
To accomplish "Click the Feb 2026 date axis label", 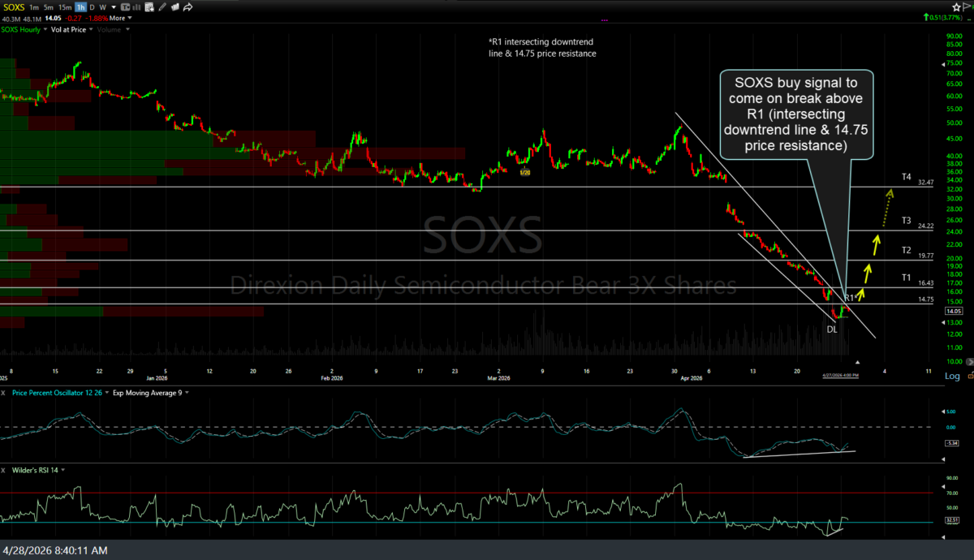I will click(x=332, y=377).
